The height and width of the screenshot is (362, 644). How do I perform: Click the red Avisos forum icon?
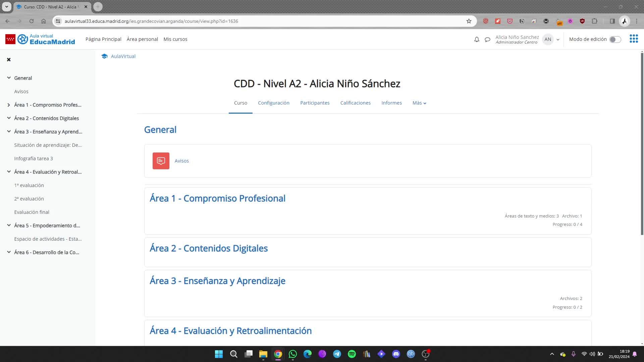[161, 161]
